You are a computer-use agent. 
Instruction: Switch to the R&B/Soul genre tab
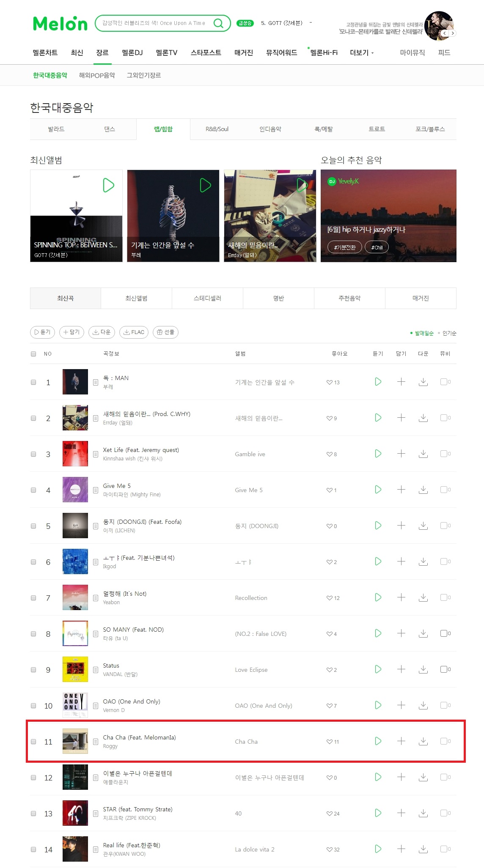[217, 129]
